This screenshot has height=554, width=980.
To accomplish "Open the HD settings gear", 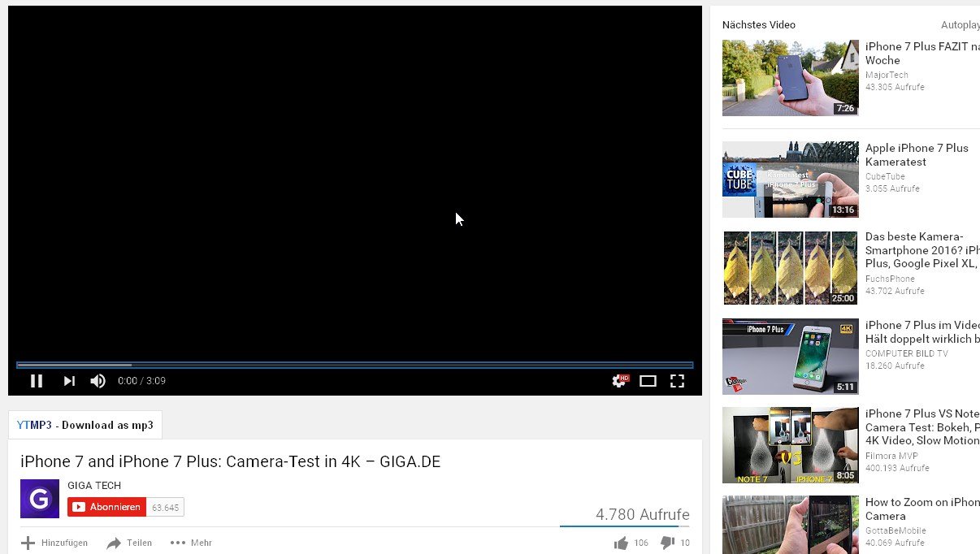I will [620, 380].
